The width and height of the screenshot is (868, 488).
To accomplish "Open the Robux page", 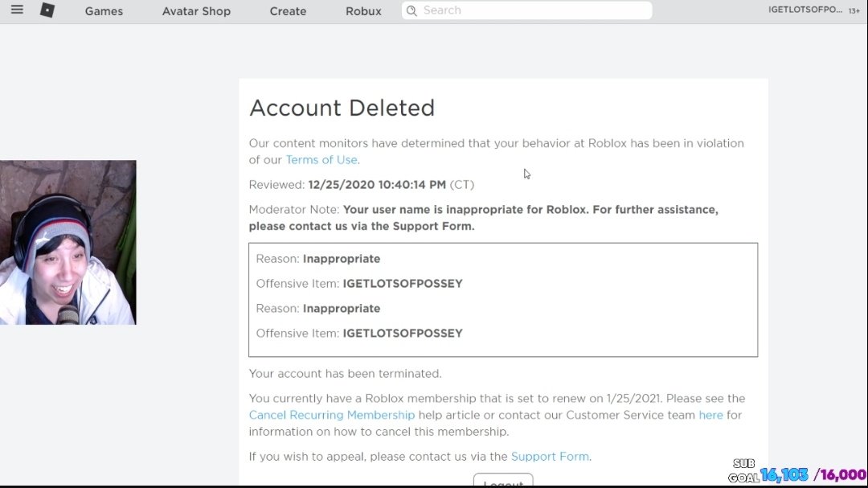I will click(x=364, y=11).
